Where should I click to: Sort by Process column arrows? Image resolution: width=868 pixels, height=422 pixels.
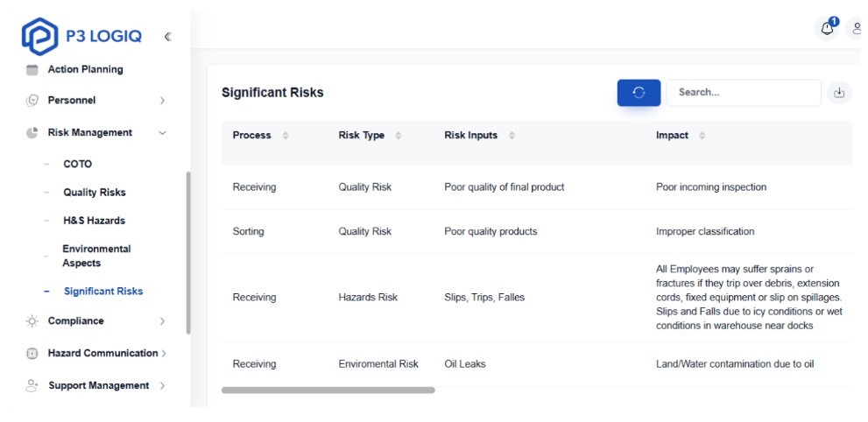click(x=285, y=136)
